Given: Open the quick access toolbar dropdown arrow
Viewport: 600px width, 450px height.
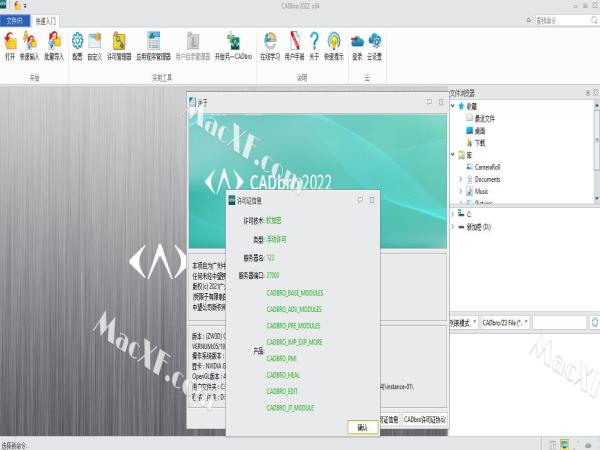Looking at the screenshot, I should coord(25,6).
